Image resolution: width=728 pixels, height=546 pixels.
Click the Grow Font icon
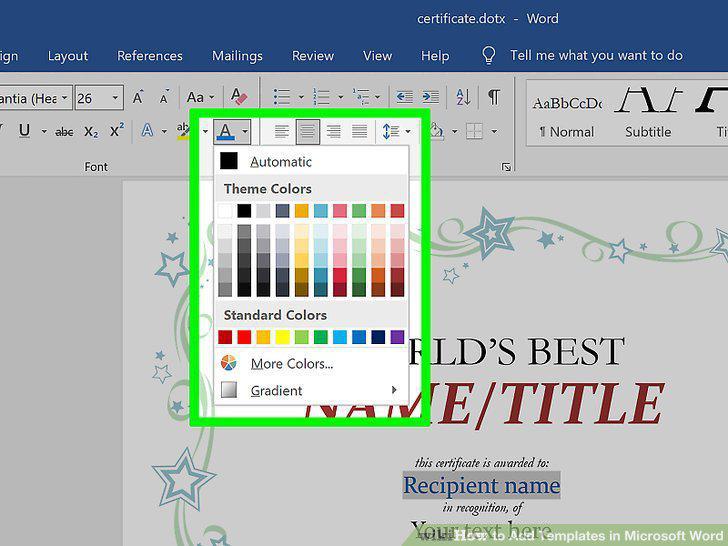(138, 98)
